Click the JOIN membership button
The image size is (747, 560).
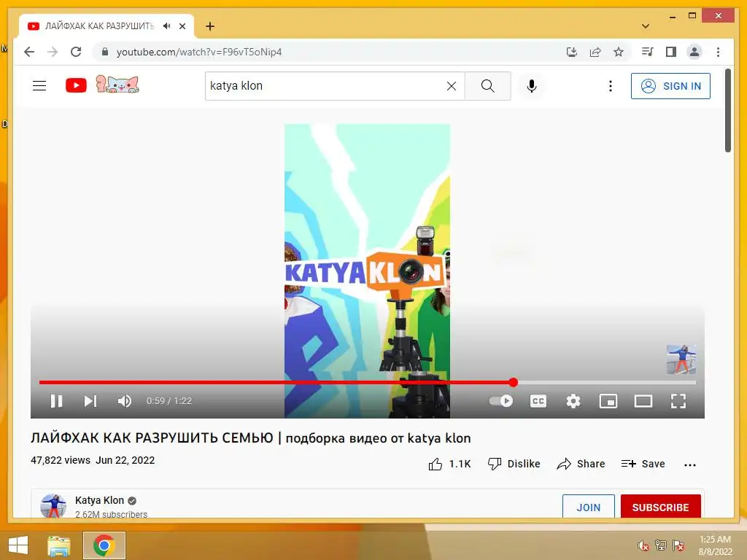(x=589, y=507)
